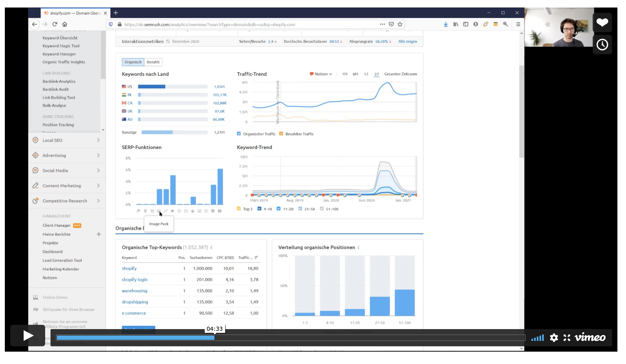Select the Bezahlt tab
The width and height of the screenshot is (626, 364).
(x=153, y=62)
